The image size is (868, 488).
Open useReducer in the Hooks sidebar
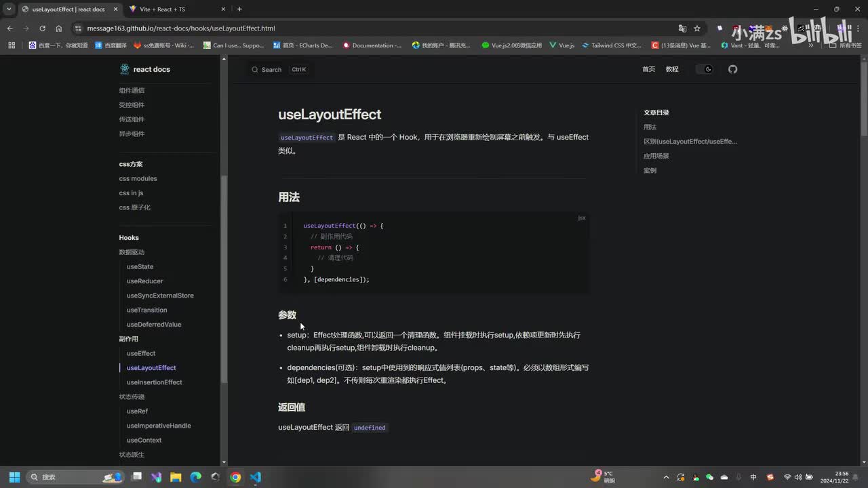[144, 281]
